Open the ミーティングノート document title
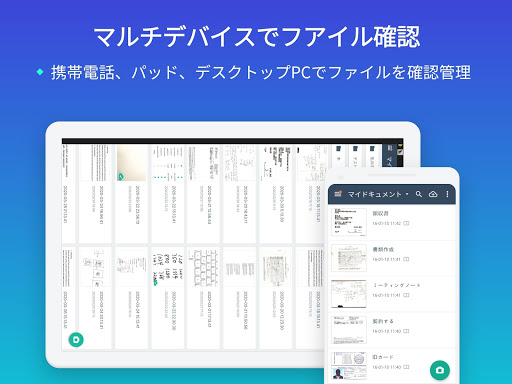This screenshot has width=512, height=384. (x=396, y=285)
